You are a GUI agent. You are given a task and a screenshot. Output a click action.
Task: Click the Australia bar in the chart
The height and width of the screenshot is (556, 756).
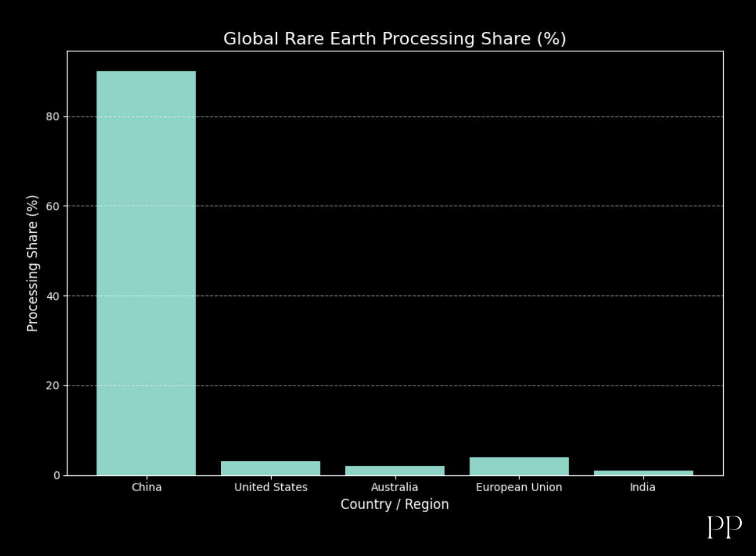click(x=395, y=470)
